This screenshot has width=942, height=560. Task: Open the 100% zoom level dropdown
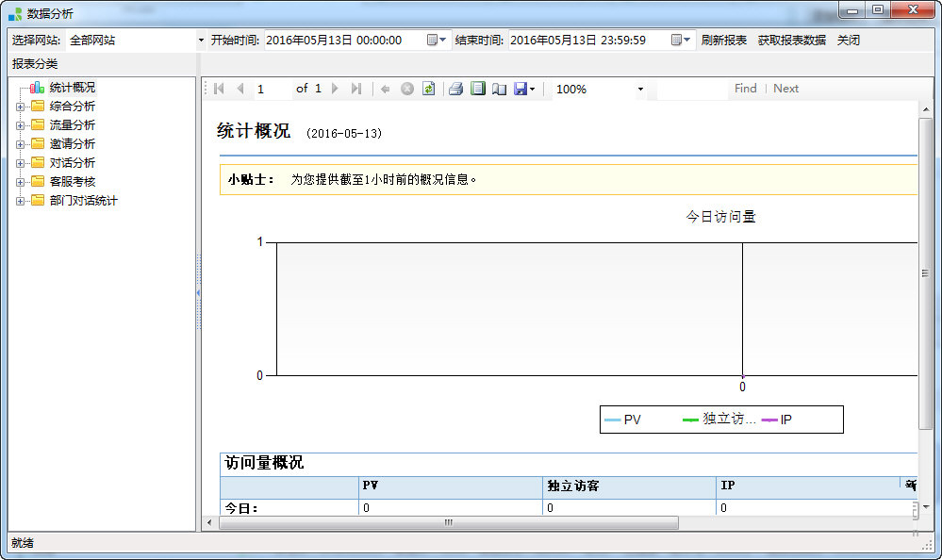pos(640,90)
